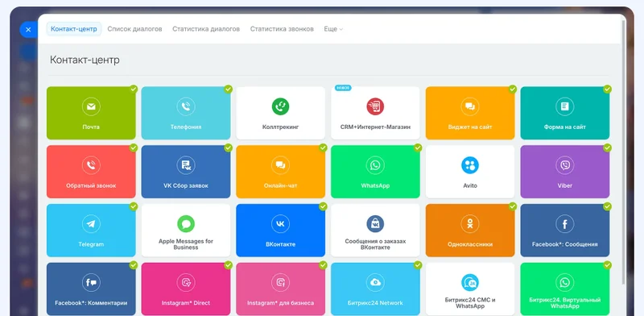Screen dimensions: 644x316
Task: Click the Instagram* для бизнеса icon
Action: (280, 283)
